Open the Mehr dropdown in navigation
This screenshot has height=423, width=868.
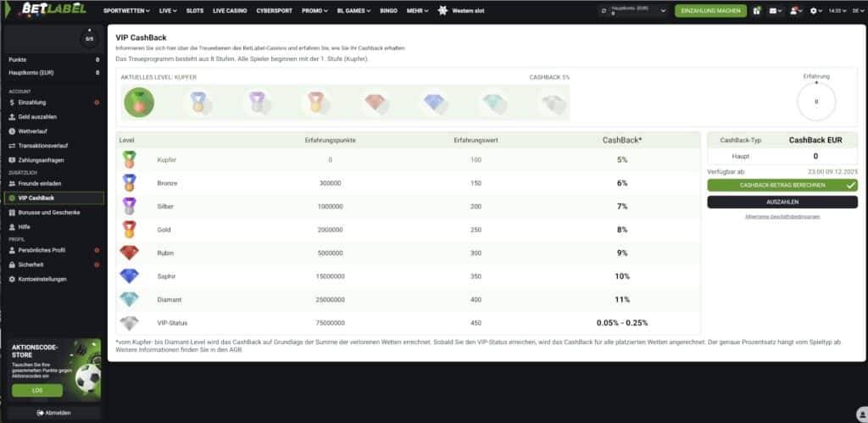[417, 11]
